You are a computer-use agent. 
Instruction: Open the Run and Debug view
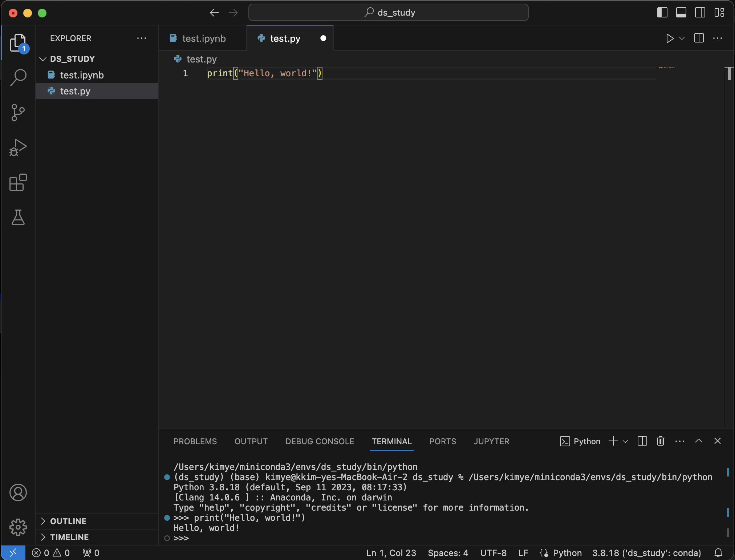click(x=18, y=147)
